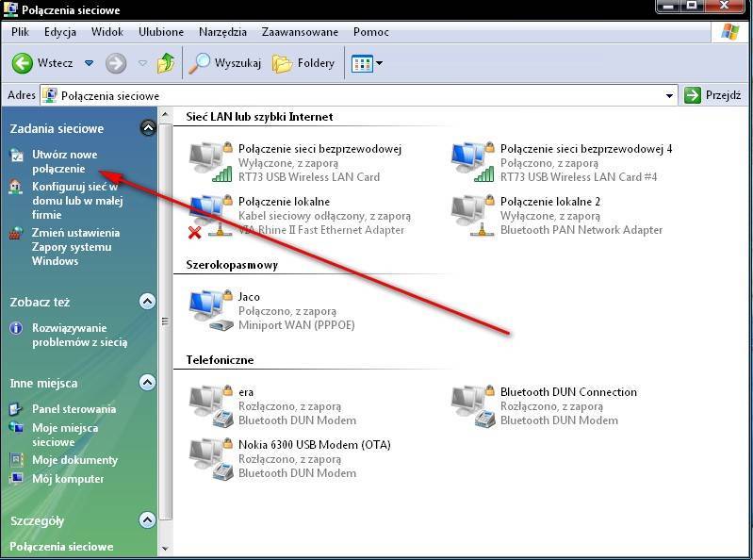This screenshot has height=560, width=753.
Task: Open Moje miejsca sieciowe link
Action: pos(65,435)
